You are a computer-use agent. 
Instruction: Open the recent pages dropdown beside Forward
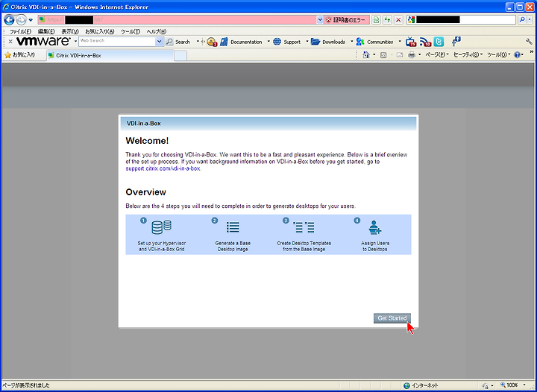pos(31,20)
